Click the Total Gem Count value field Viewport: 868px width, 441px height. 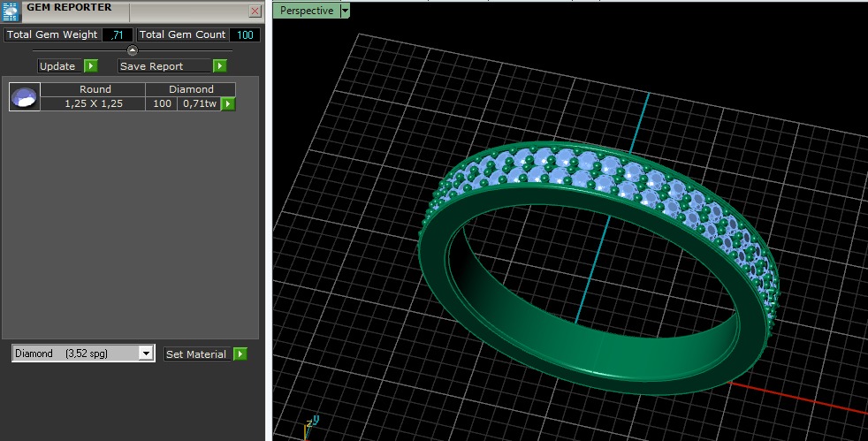[245, 34]
